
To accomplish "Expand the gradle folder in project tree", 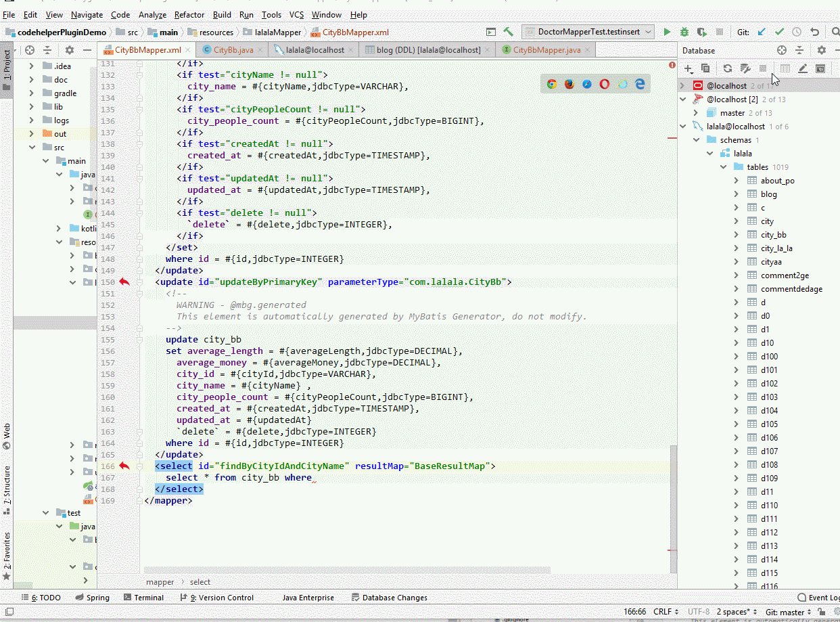I will [x=32, y=93].
